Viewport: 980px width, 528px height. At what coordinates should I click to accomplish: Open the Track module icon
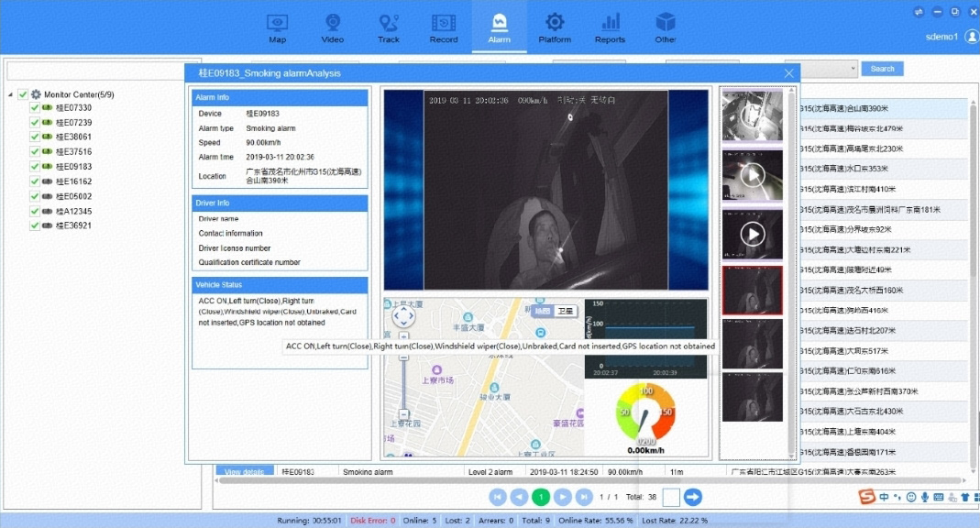(x=388, y=23)
